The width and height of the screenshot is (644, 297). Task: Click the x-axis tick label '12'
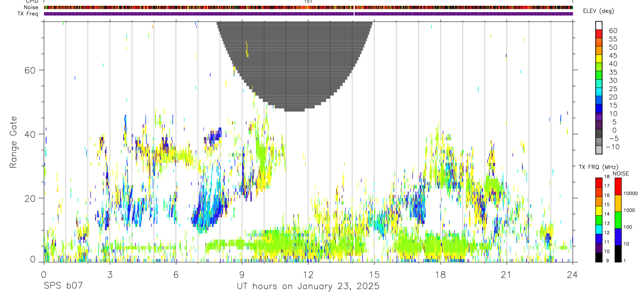[308, 274]
